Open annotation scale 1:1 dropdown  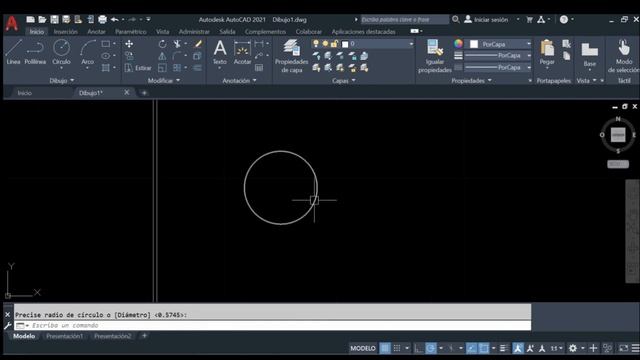[556, 348]
